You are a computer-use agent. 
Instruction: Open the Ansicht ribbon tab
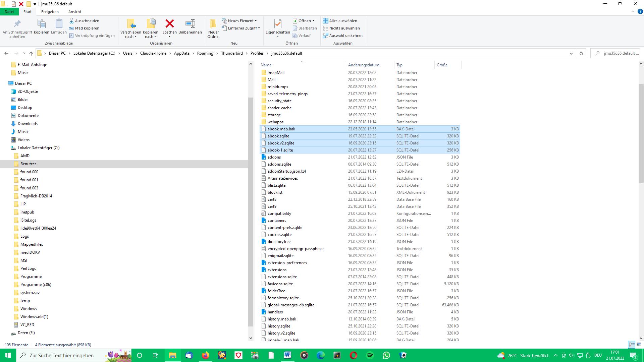tap(74, 12)
